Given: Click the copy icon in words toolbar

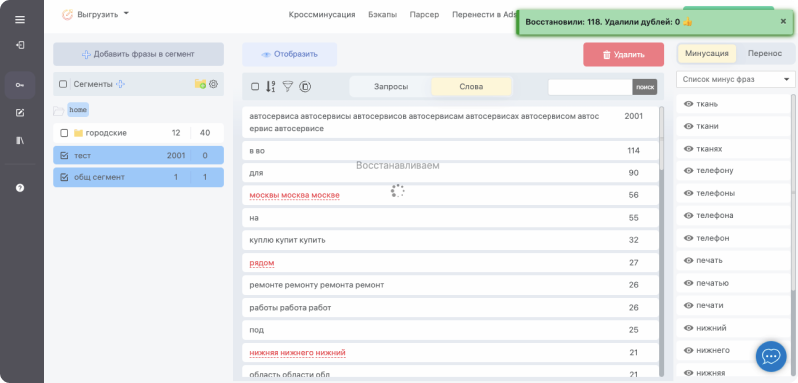Looking at the screenshot, I should [x=304, y=86].
